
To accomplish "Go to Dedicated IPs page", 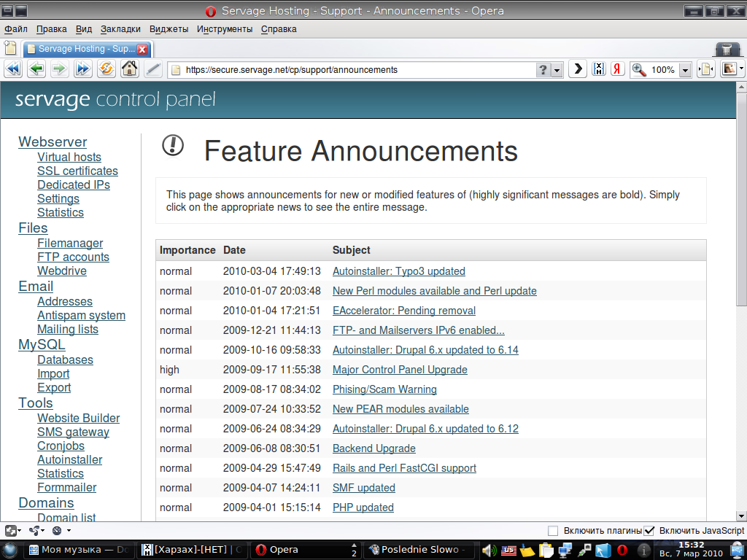I will click(74, 184).
